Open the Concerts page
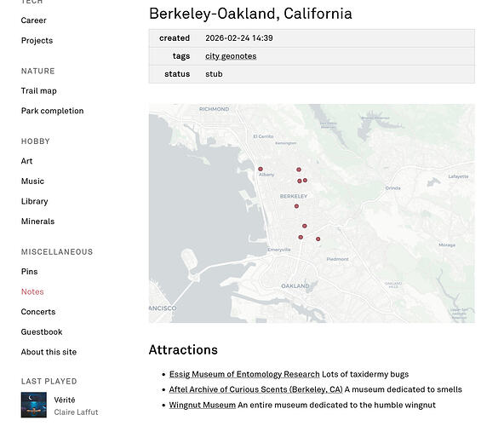504x426 pixels. tap(38, 312)
